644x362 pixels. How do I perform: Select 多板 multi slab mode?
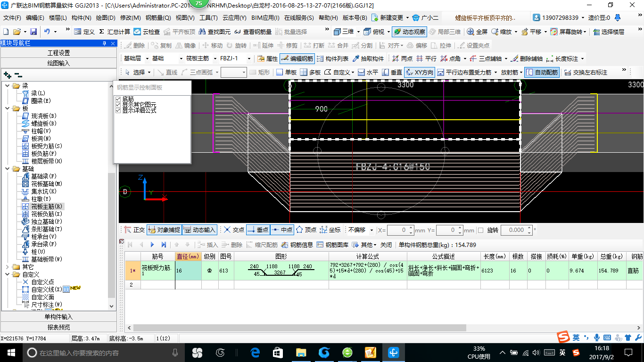coord(310,72)
